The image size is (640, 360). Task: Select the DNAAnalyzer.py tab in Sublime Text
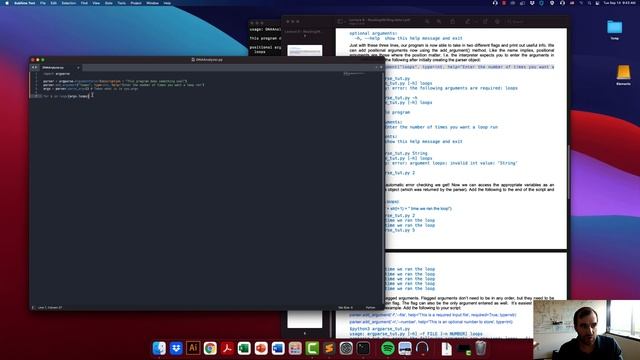pyautogui.click(x=60, y=67)
